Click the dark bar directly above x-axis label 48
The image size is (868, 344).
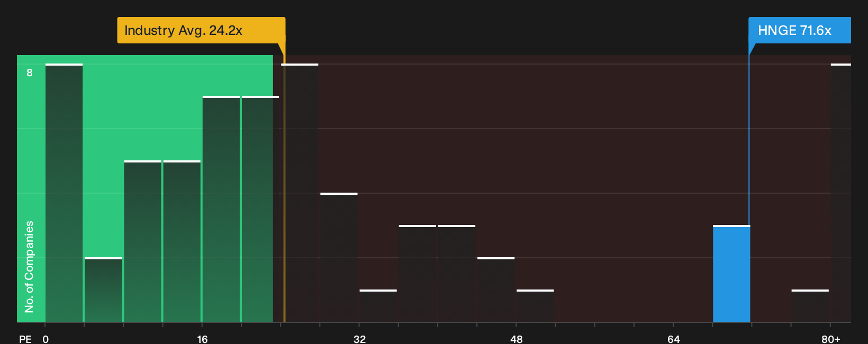535,306
